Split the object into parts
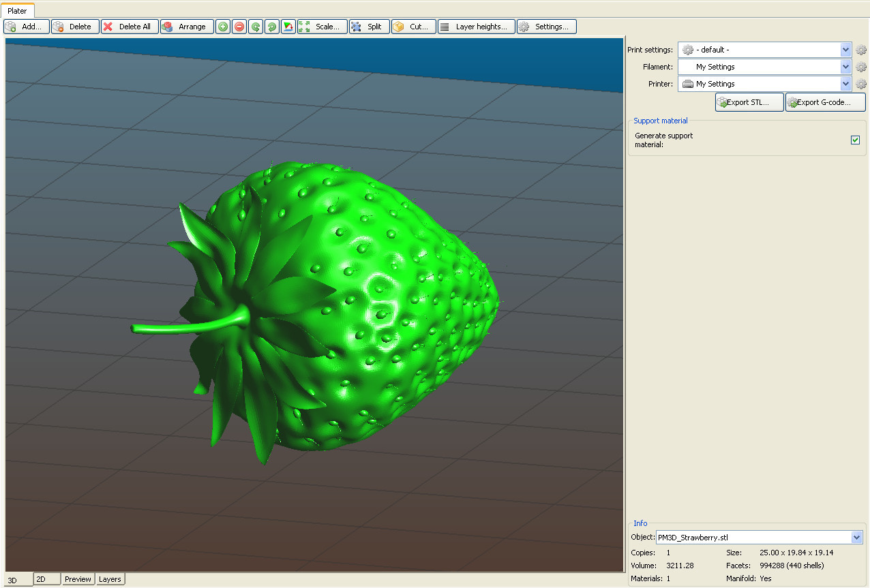The width and height of the screenshot is (870, 588). [369, 27]
